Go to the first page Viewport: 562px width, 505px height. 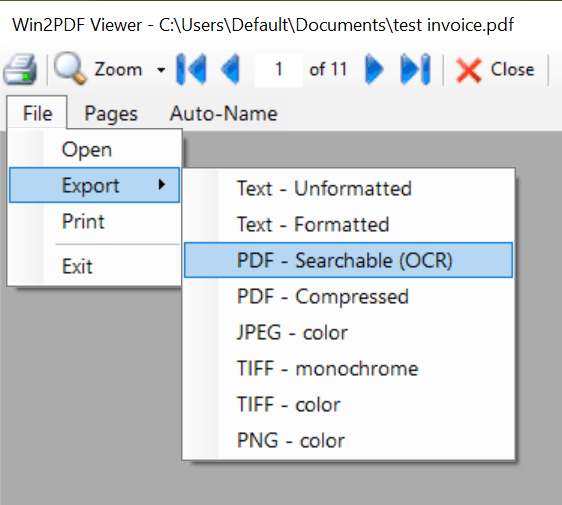point(192,69)
